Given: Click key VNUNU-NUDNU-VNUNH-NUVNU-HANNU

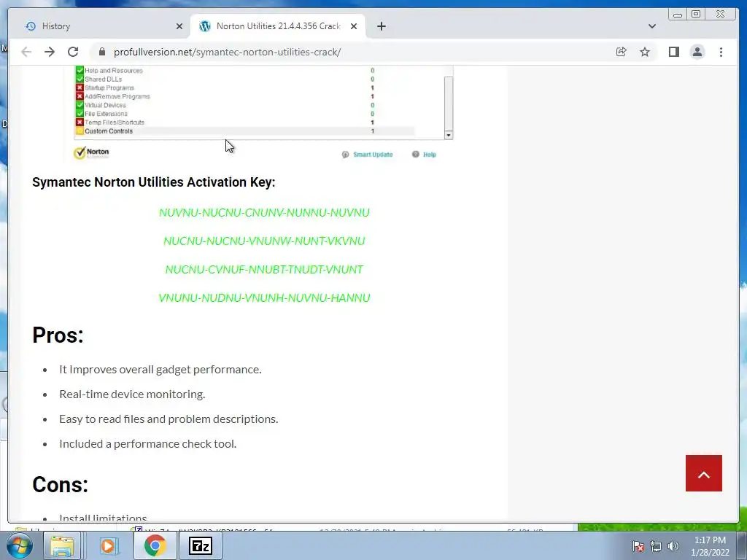Looking at the screenshot, I should click(x=264, y=297).
